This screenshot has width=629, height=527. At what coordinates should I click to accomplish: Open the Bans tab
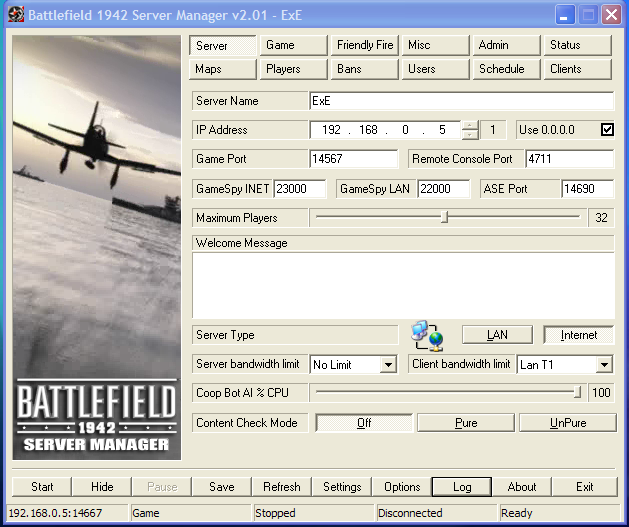tap(365, 69)
